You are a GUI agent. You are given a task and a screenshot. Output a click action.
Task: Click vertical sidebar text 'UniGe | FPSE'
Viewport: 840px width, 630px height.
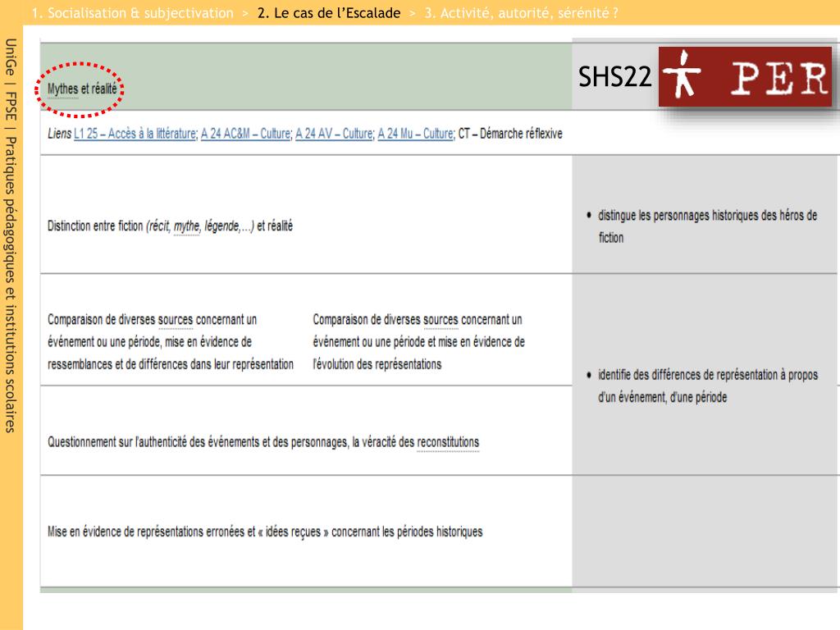[11, 80]
